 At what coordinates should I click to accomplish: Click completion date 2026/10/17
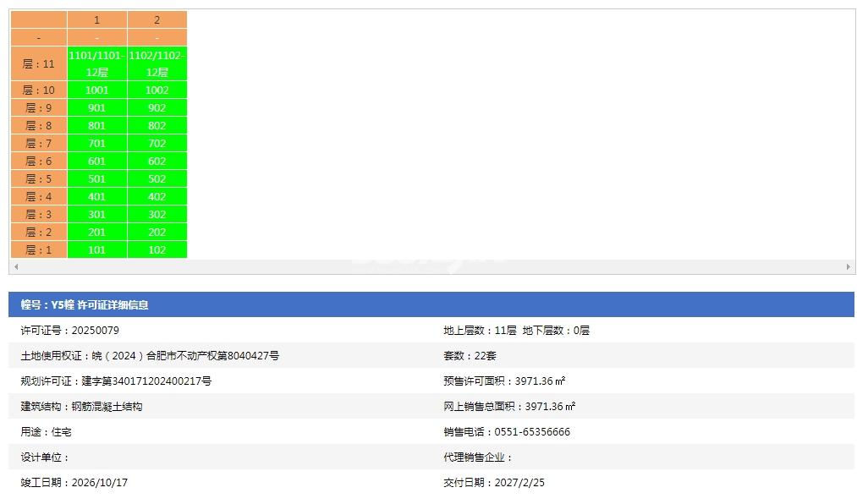click(x=100, y=483)
